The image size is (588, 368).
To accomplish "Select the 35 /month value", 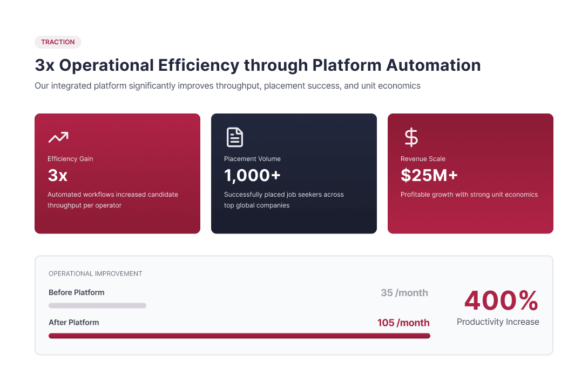I will point(404,293).
